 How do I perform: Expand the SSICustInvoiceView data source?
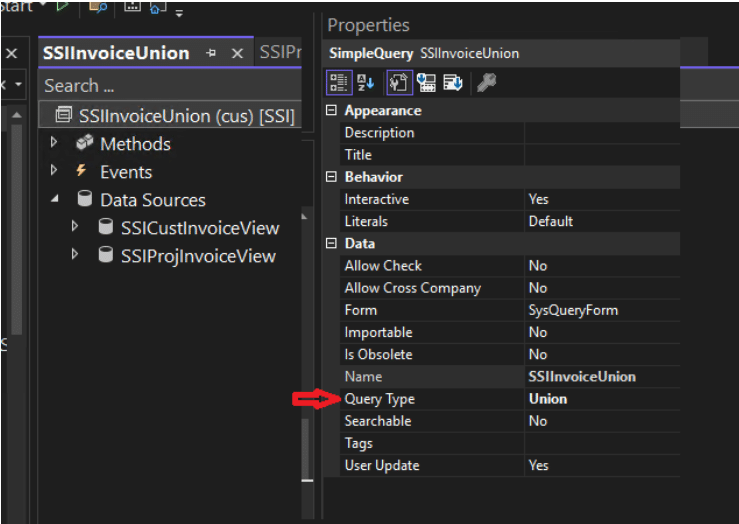75,228
